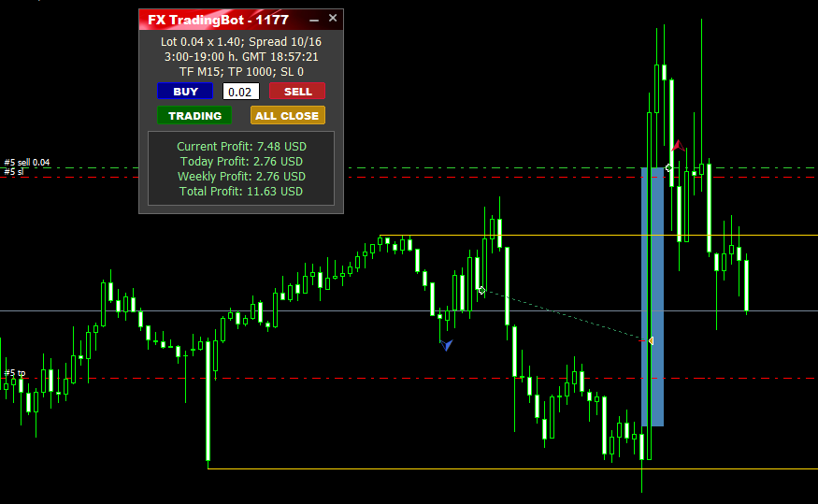The width and height of the screenshot is (818, 504).
Task: Select the blue rectangle on the chart
Action: coord(653,296)
